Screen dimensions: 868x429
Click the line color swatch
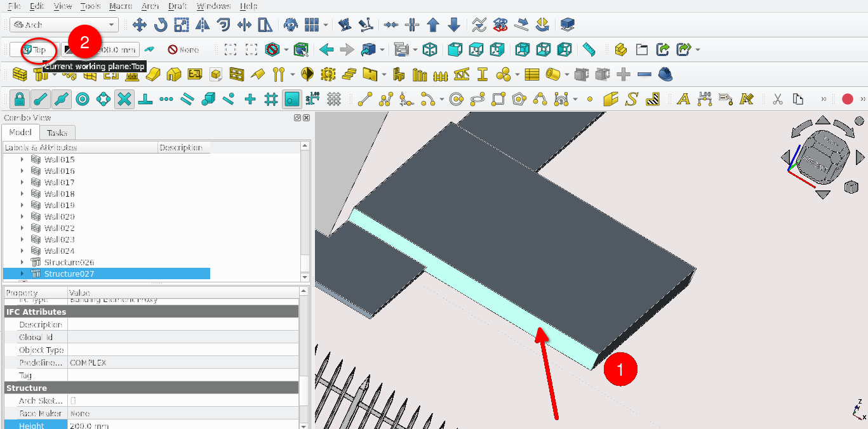69,49
